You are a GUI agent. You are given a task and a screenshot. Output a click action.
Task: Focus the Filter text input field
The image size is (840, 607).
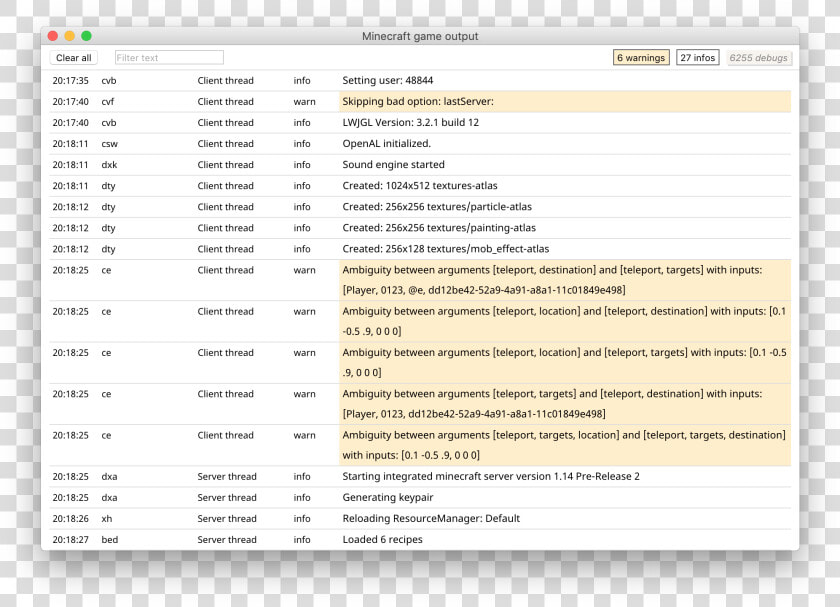coord(169,58)
